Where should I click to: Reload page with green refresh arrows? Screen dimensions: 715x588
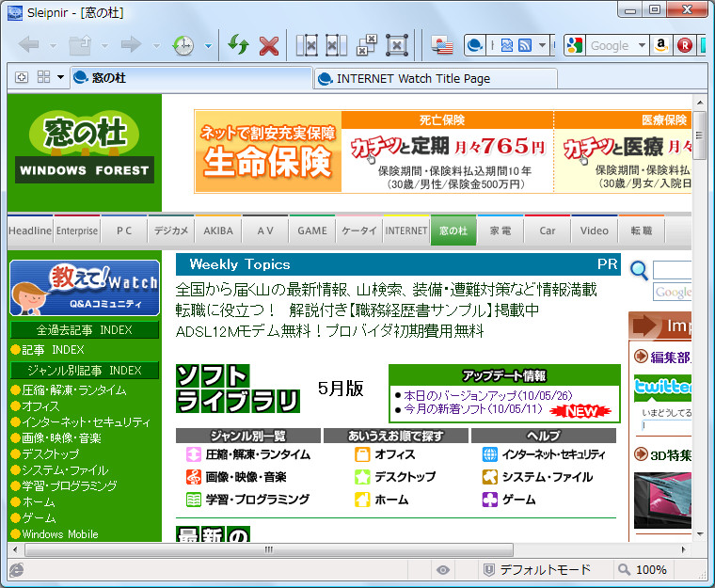tap(238, 45)
